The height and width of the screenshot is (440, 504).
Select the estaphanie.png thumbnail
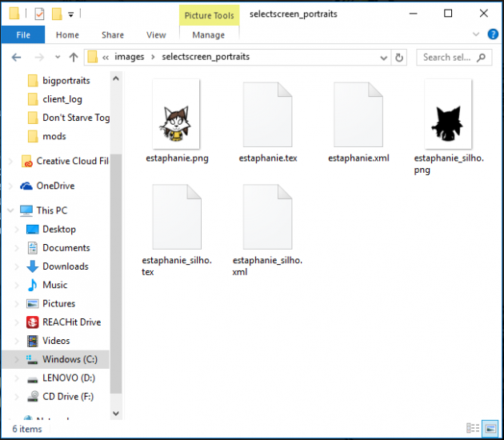click(176, 114)
